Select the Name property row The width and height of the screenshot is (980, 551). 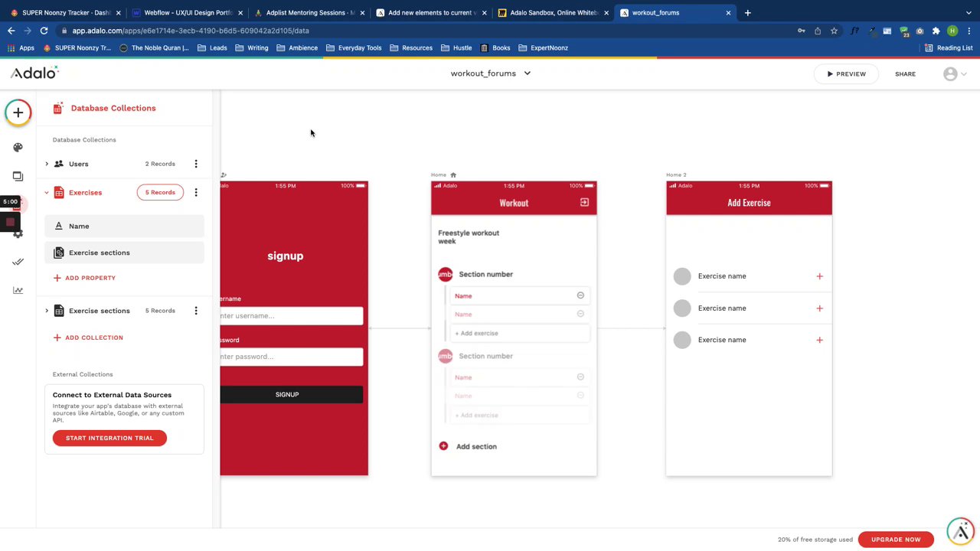pos(124,227)
